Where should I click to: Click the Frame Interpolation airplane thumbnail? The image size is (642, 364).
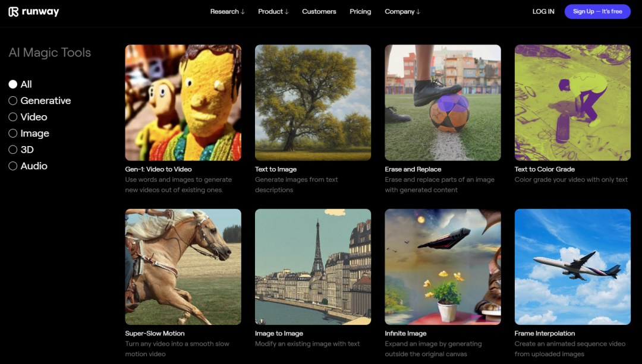coord(572,267)
